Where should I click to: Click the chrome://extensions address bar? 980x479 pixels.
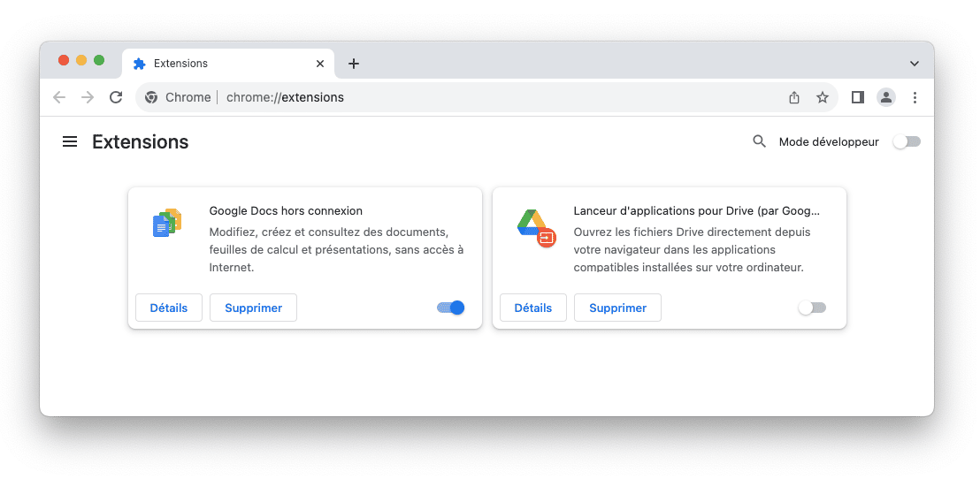coord(486,97)
